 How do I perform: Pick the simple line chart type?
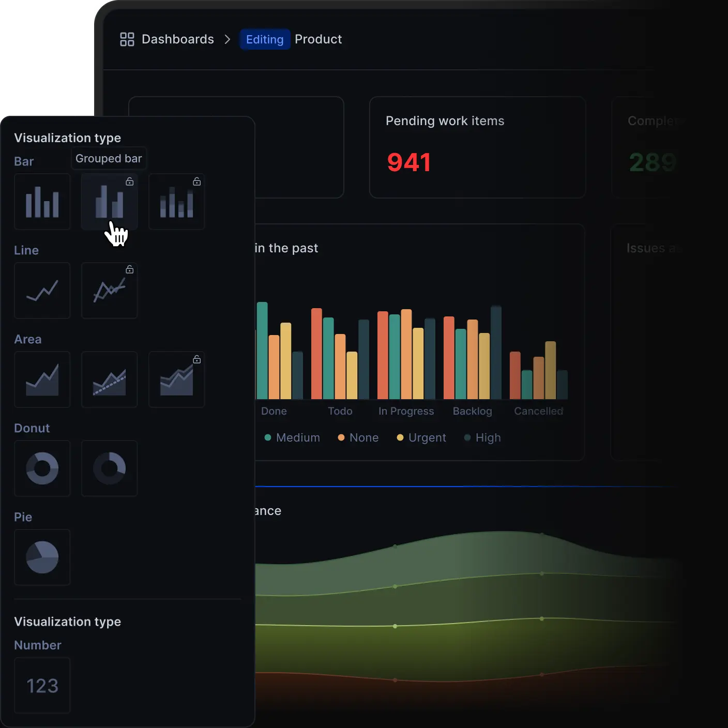click(x=42, y=291)
